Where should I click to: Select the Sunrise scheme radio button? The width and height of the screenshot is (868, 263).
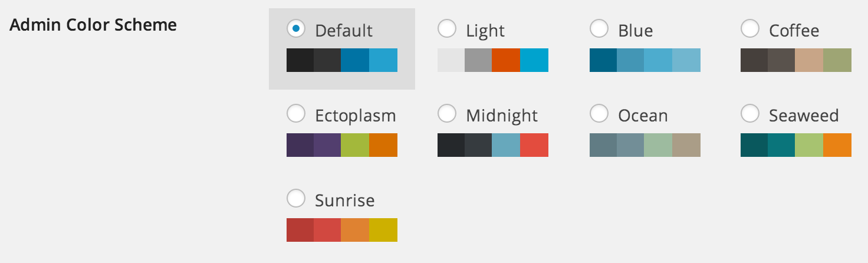point(295,198)
